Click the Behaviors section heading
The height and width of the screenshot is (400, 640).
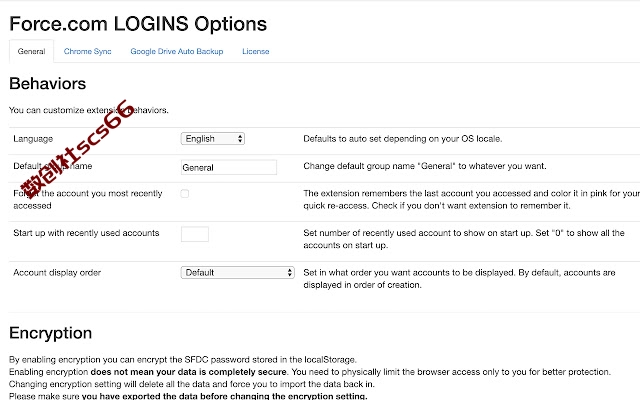(47, 84)
